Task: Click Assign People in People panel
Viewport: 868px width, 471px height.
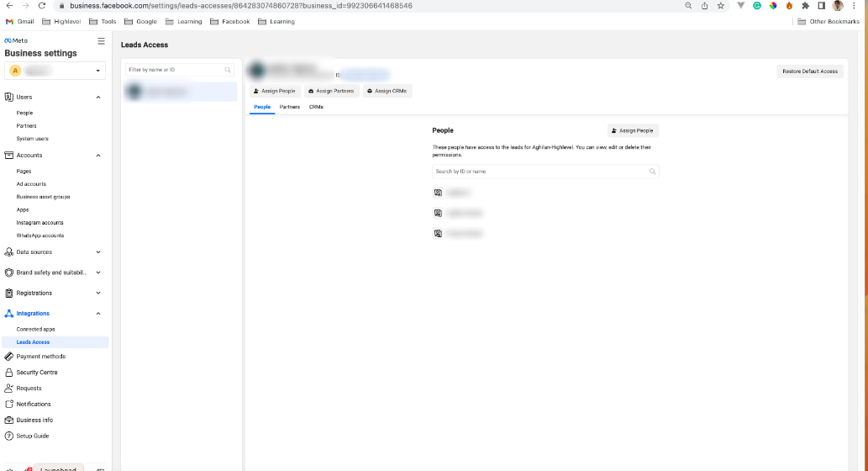Action: 633,130
